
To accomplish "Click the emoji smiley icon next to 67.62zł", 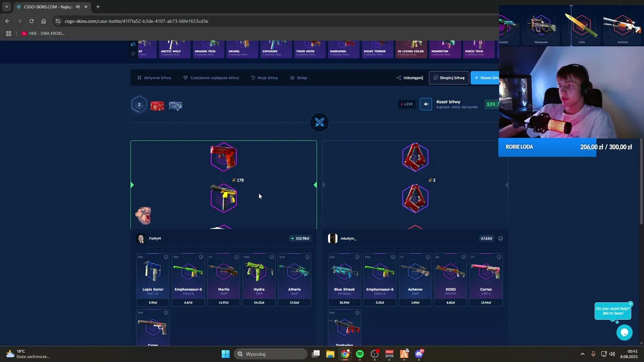I will coord(501,239).
